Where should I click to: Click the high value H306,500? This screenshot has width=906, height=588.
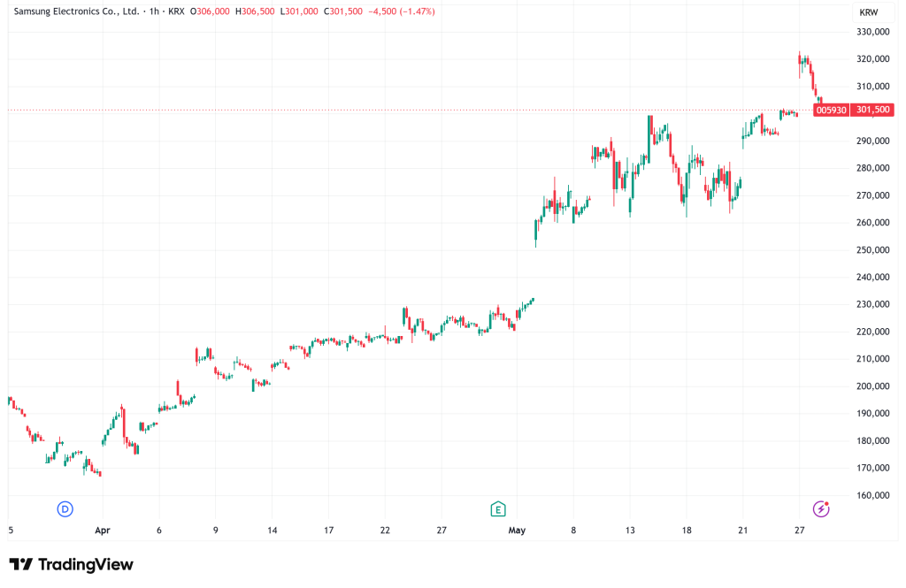click(x=255, y=11)
